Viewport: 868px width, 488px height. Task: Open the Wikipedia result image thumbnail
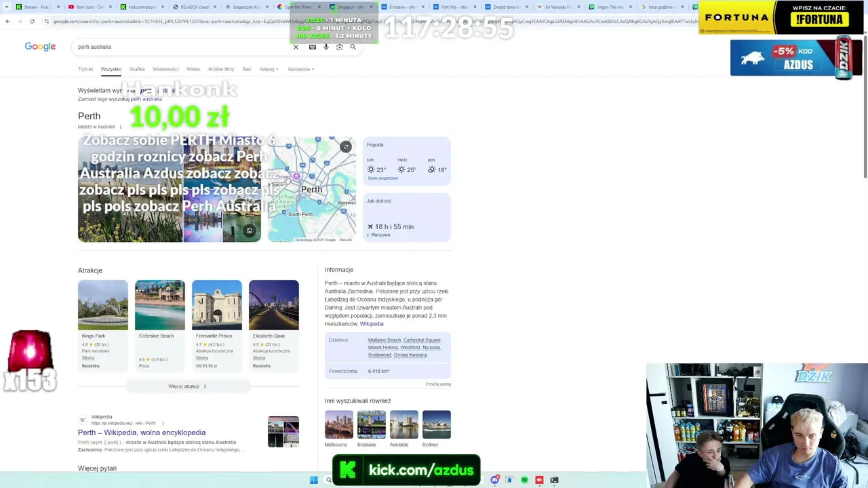tap(283, 432)
